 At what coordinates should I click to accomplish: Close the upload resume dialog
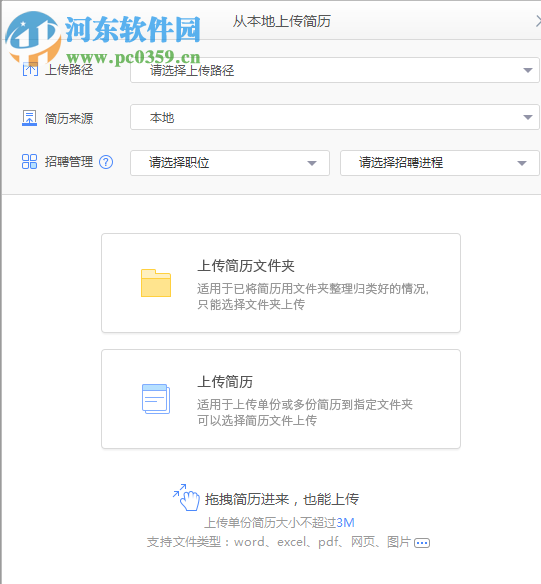point(538,21)
